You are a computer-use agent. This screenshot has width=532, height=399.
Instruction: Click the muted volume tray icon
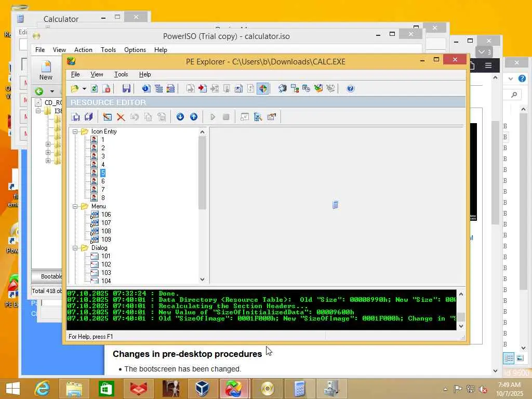[x=483, y=389]
